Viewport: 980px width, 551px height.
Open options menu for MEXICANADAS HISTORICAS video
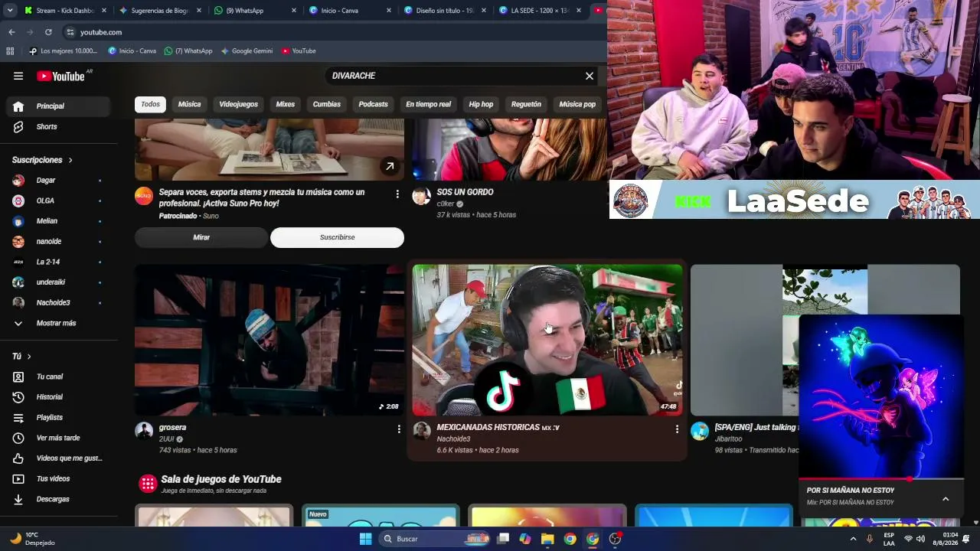click(x=677, y=429)
